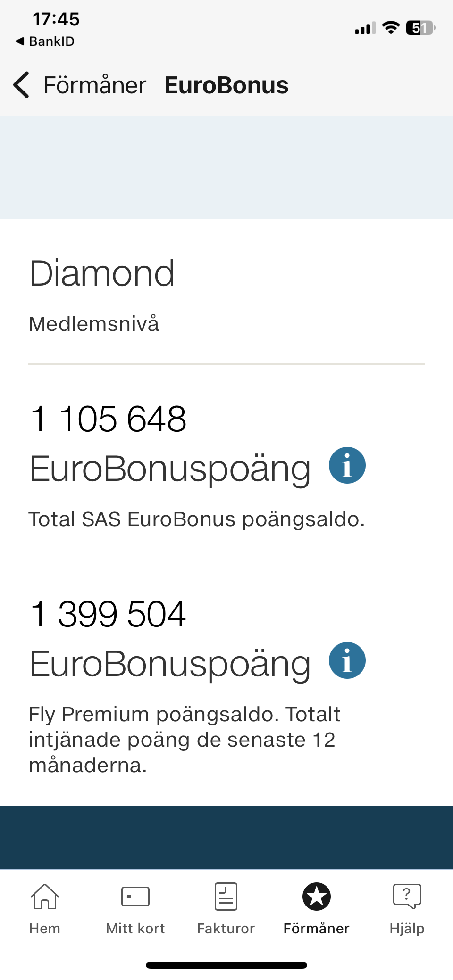This screenshot has width=453, height=980.
Task: Tap the 1 399 504 points value
Action: point(109,614)
